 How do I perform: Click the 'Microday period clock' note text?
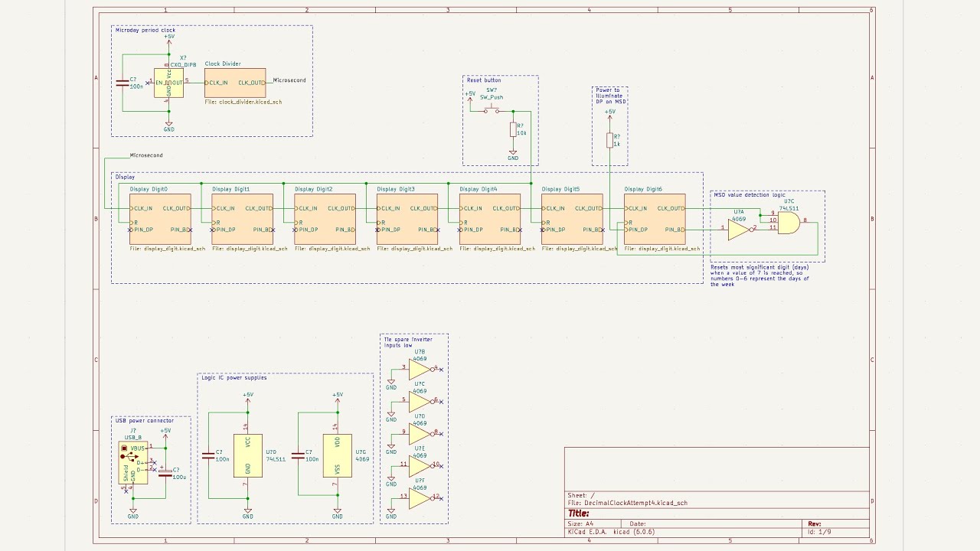tap(145, 31)
